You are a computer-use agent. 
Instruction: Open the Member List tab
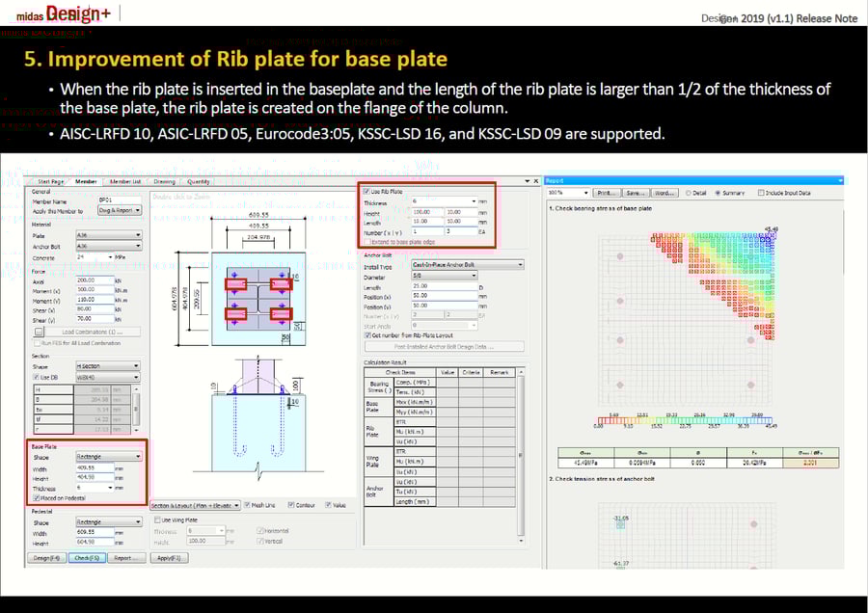click(x=124, y=180)
